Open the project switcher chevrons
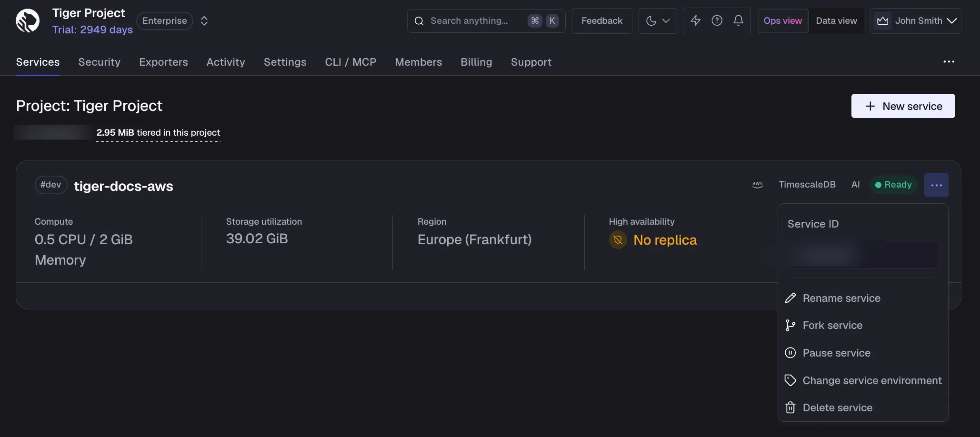 [x=204, y=21]
